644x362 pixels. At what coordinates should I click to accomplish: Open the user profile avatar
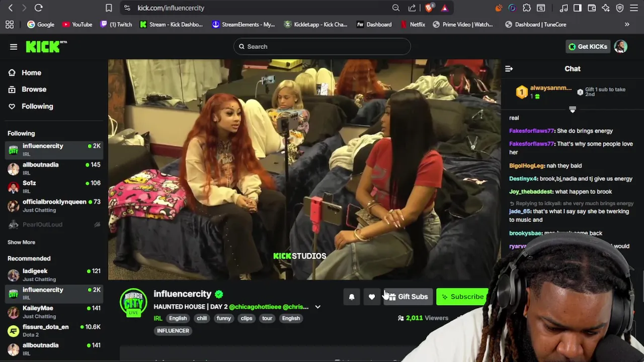tap(620, 47)
